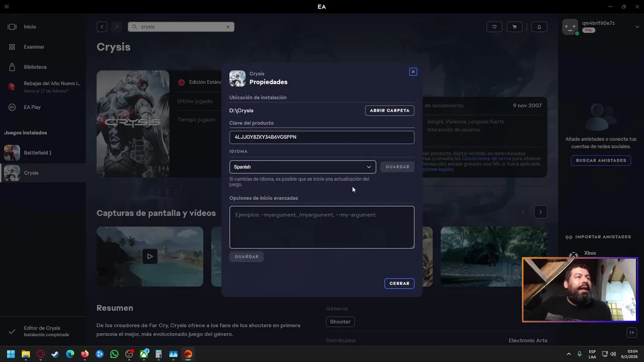Viewport: 644px width, 362px height.
Task: Click the ABRIR CARPETA button
Action: (x=389, y=111)
